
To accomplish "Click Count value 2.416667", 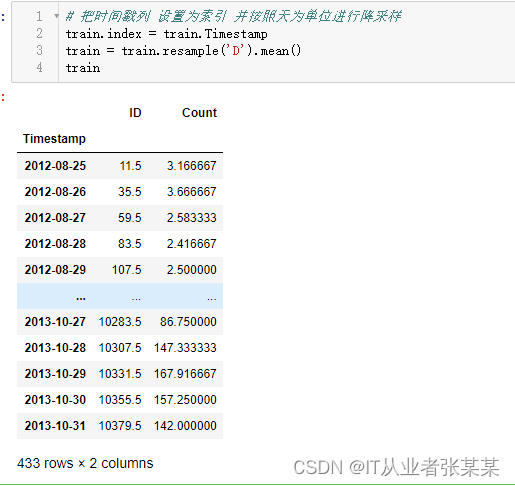I will pyautogui.click(x=192, y=244).
